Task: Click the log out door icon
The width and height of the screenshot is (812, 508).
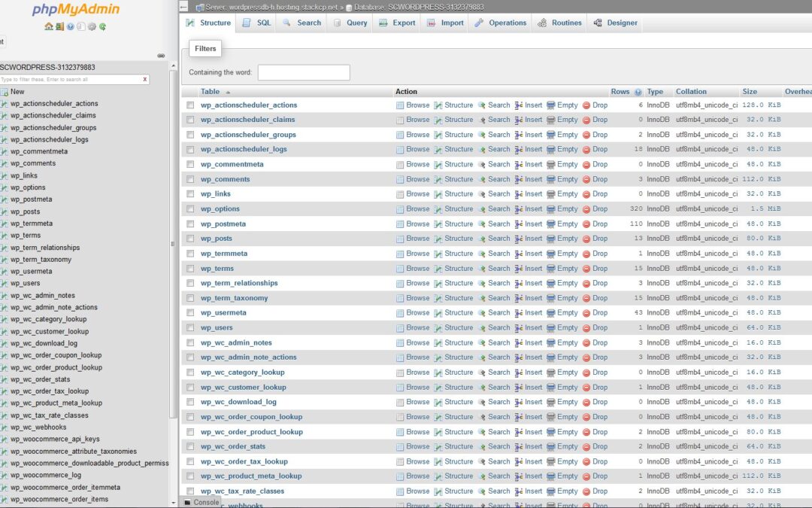Action: click(x=59, y=26)
